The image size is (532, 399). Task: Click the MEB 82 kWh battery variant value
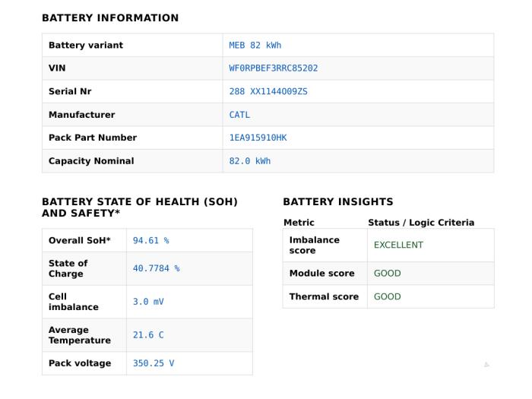[x=255, y=45]
